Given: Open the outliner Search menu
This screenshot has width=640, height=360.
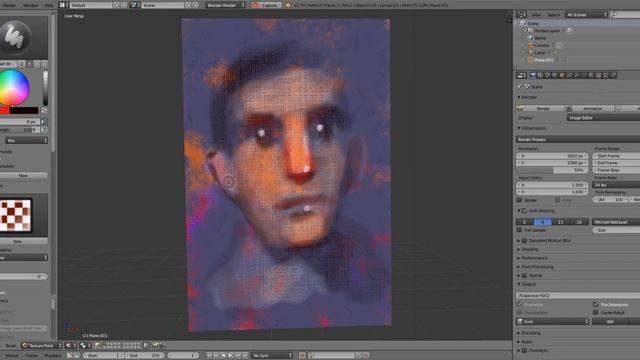Looking at the screenshot, I should (x=553, y=15).
